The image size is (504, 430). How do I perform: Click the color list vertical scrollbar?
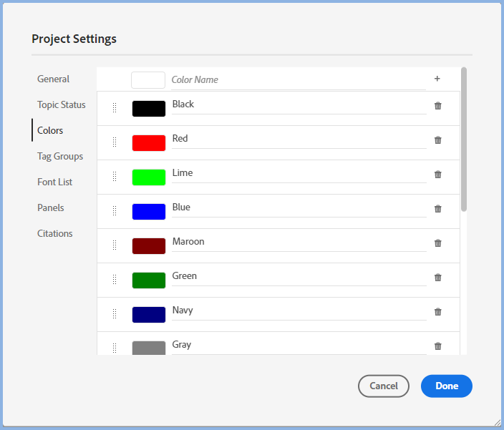coord(464,140)
